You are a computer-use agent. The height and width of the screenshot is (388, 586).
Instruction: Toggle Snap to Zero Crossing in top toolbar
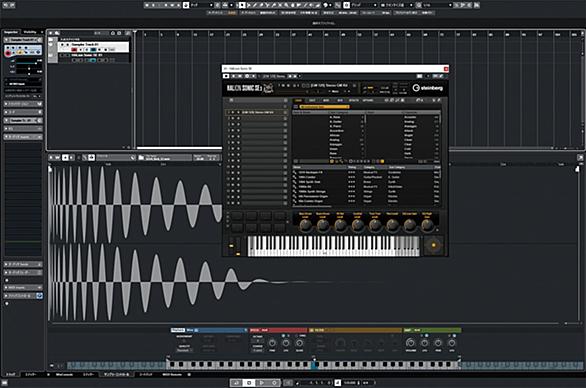pos(337,5)
